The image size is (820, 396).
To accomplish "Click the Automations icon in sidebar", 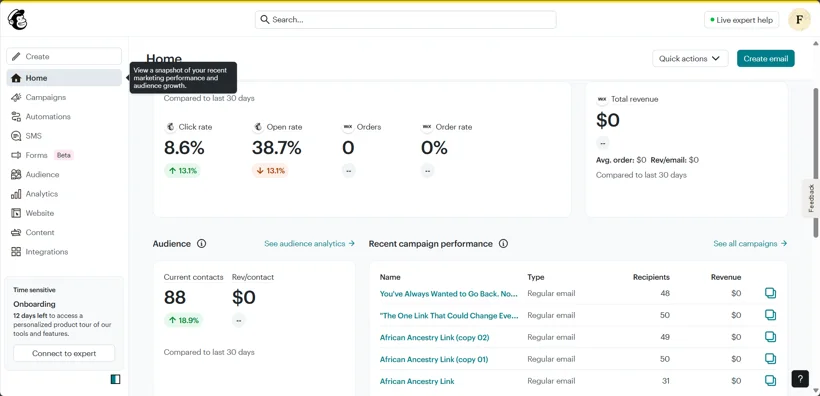I will (x=16, y=117).
